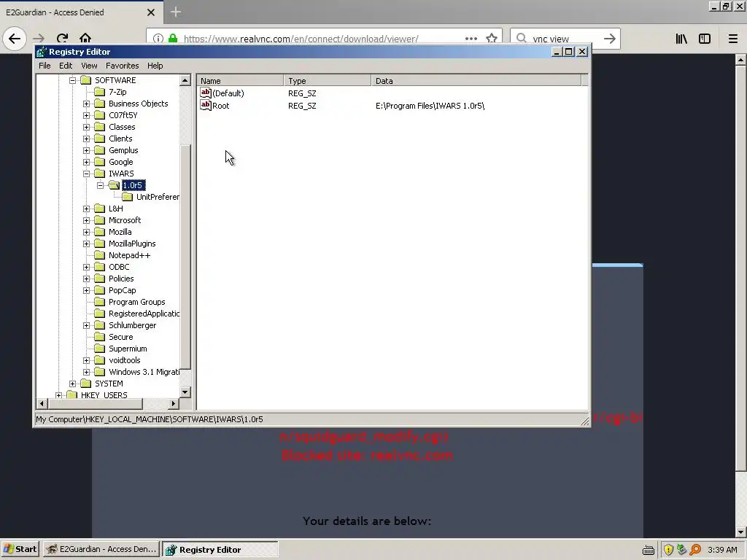
Task: Go to browser Home icon
Action: [85, 39]
